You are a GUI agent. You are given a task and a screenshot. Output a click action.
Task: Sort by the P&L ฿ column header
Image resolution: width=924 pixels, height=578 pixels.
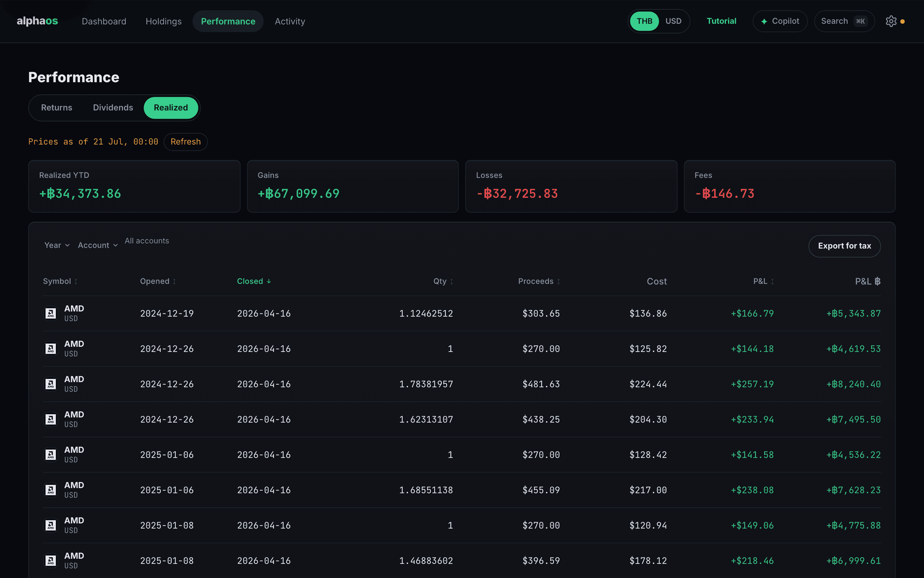coord(868,281)
